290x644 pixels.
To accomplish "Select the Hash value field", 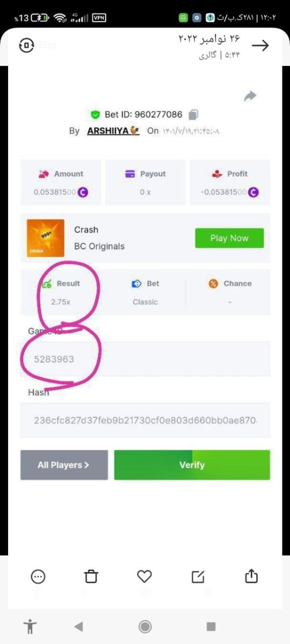I will 145,420.
